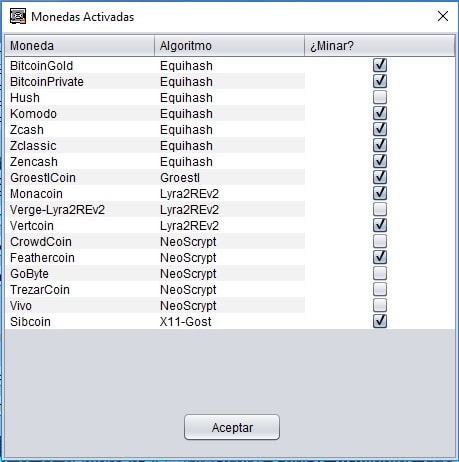459x462 pixels.
Task: Click the ¿Minar? column header
Action: tap(380, 46)
